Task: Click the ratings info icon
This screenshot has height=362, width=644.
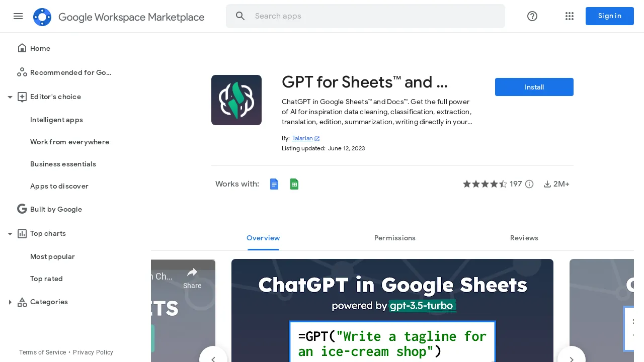Action: tap(529, 184)
